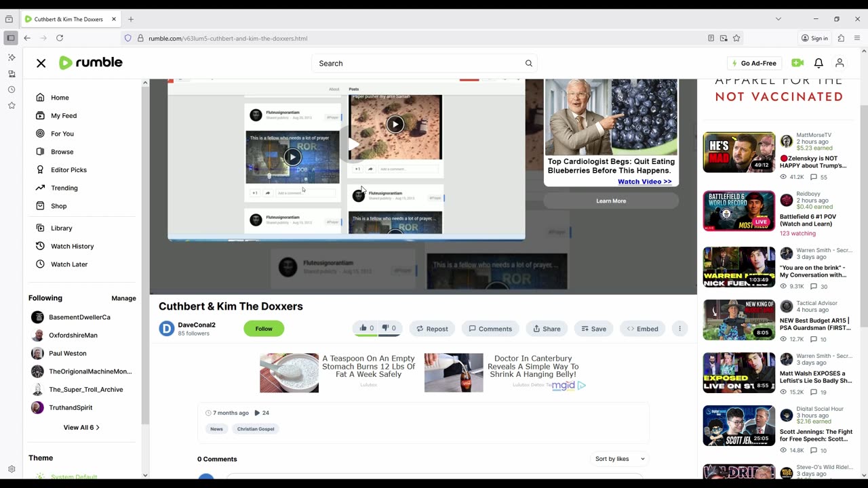Open the three-dot more options menu
868x488 pixels.
679,329
